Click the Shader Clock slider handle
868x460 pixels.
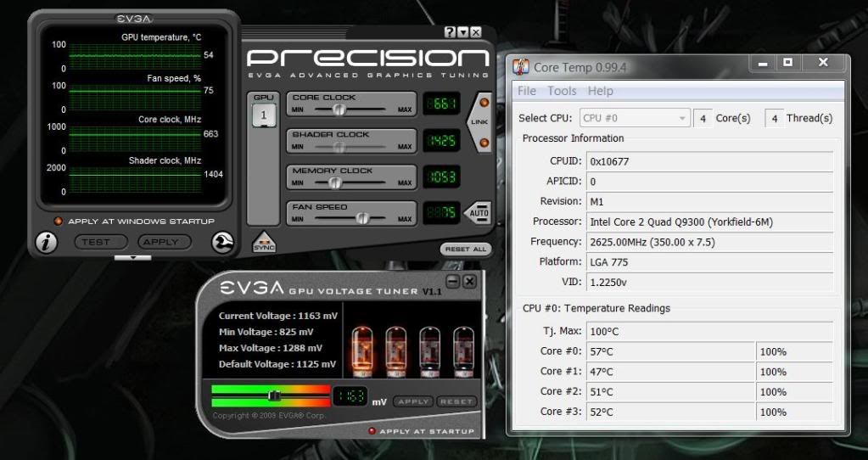[339, 147]
